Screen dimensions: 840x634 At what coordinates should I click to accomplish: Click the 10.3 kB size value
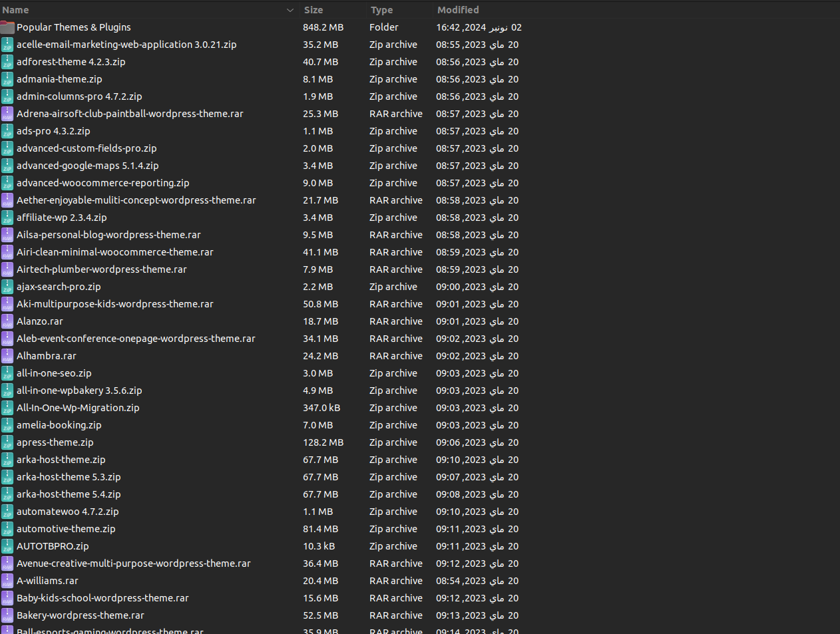coord(319,546)
